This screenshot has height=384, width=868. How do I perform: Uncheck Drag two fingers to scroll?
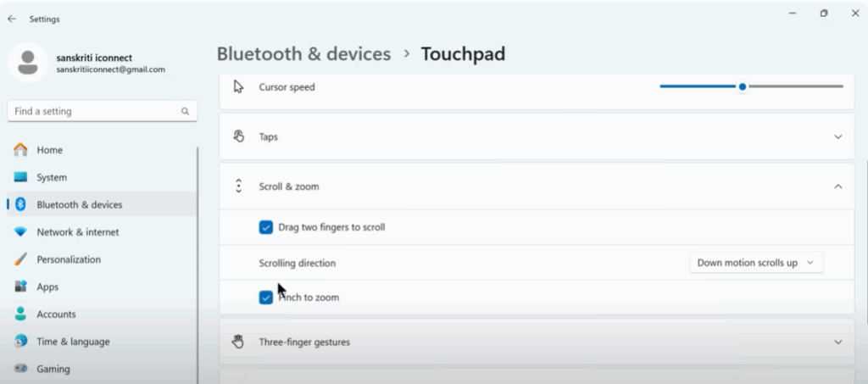(x=266, y=227)
